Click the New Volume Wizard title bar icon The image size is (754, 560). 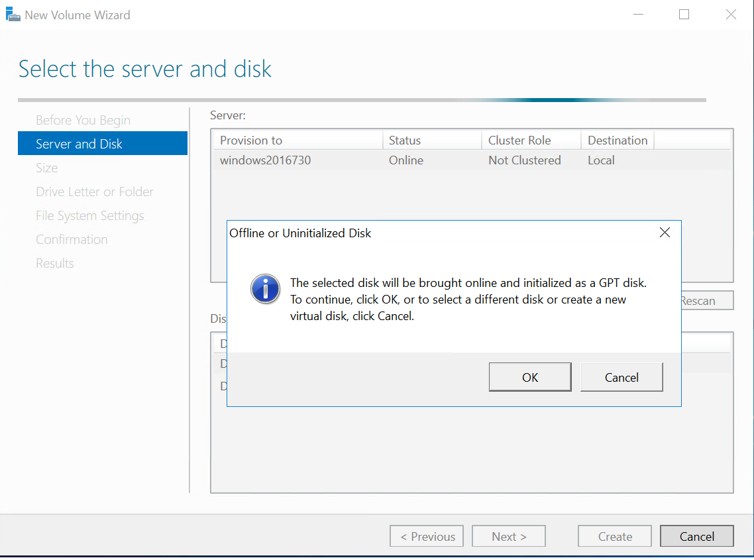coord(13,15)
